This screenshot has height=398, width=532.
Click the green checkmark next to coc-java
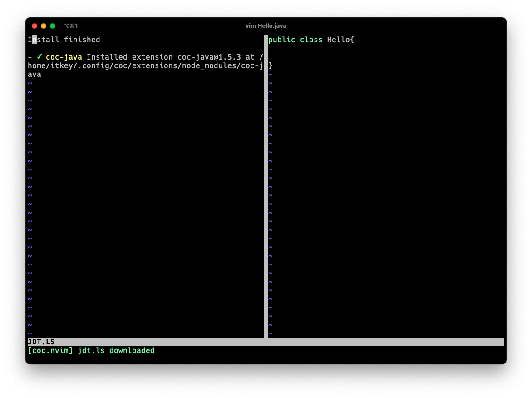pyautogui.click(x=39, y=57)
